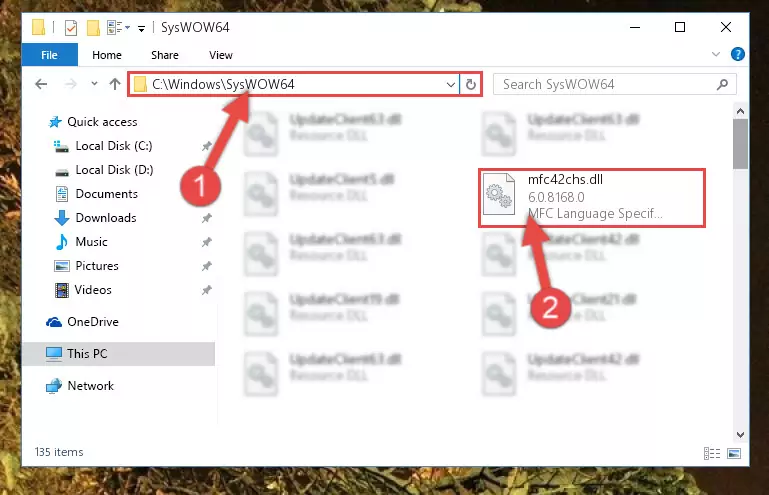Click the pin icon beside Local Disk (C:)
Screen dimensions: 769x495
[x=206, y=146]
